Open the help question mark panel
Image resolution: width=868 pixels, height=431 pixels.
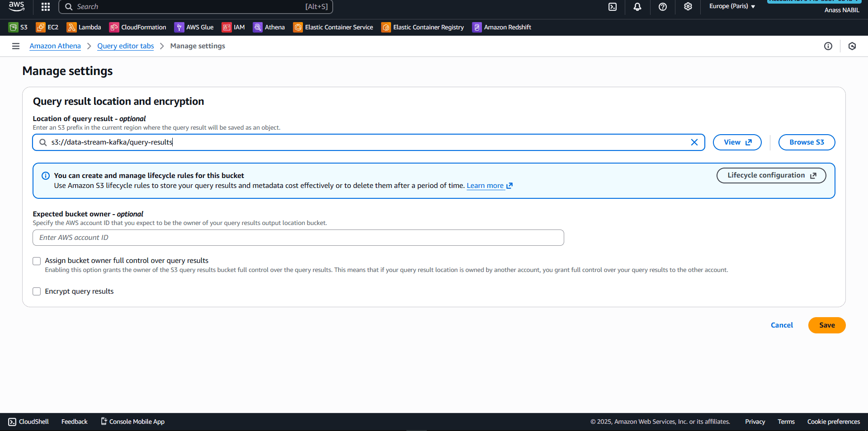[x=662, y=7]
